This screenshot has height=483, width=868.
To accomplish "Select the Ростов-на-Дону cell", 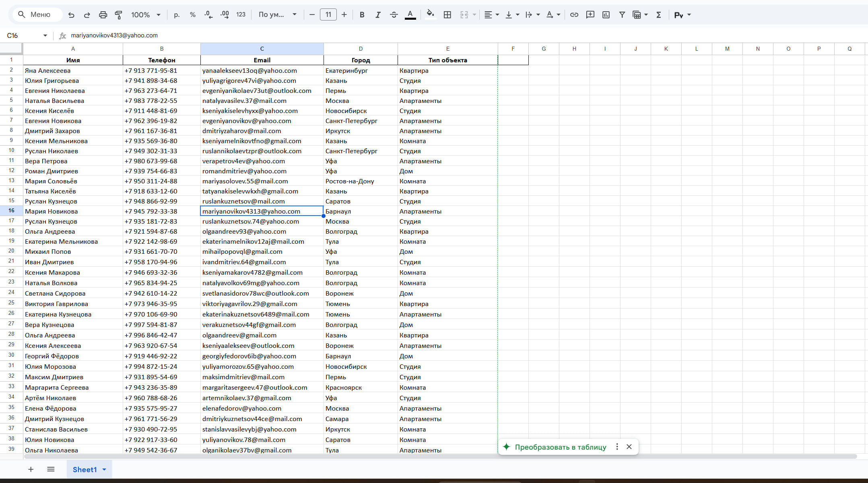I will (361, 181).
